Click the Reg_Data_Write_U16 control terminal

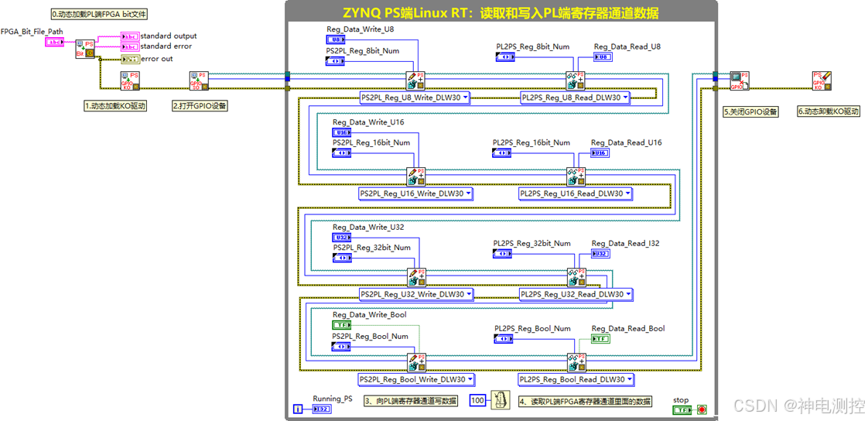pos(341,132)
